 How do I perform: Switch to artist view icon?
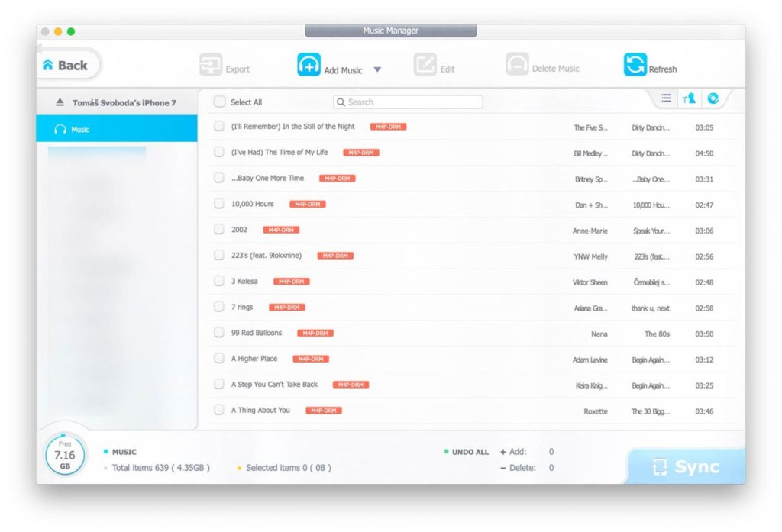click(x=689, y=98)
